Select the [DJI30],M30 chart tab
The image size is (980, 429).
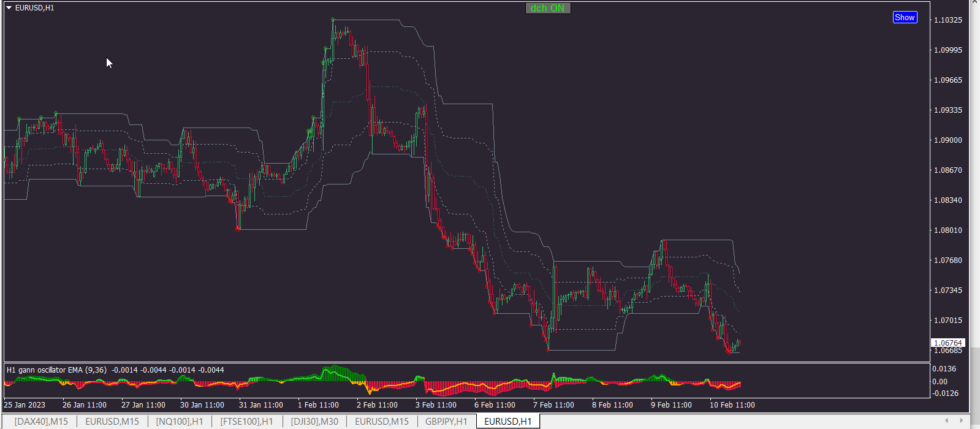click(x=314, y=421)
